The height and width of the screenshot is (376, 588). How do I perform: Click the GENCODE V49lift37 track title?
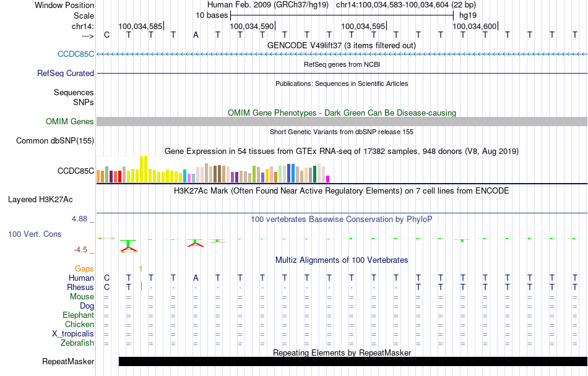point(342,45)
